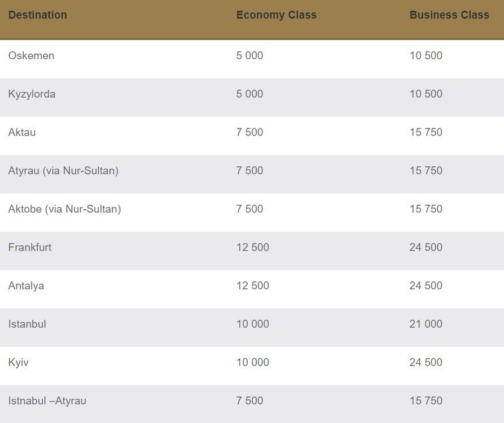Image resolution: width=504 pixels, height=423 pixels.
Task: Click the Destination column header
Action: 37,15
